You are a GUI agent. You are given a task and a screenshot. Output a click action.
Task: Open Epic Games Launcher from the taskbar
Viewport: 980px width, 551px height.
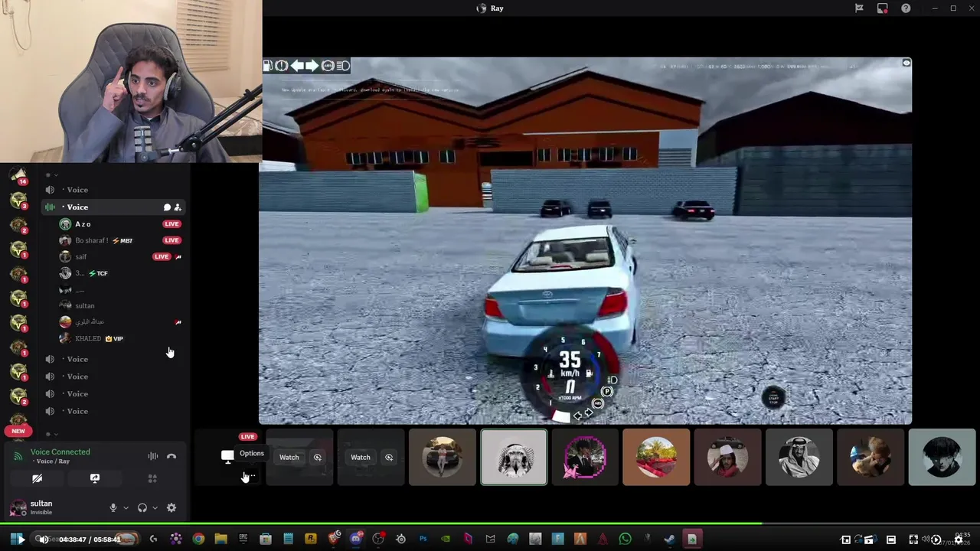[x=243, y=540]
